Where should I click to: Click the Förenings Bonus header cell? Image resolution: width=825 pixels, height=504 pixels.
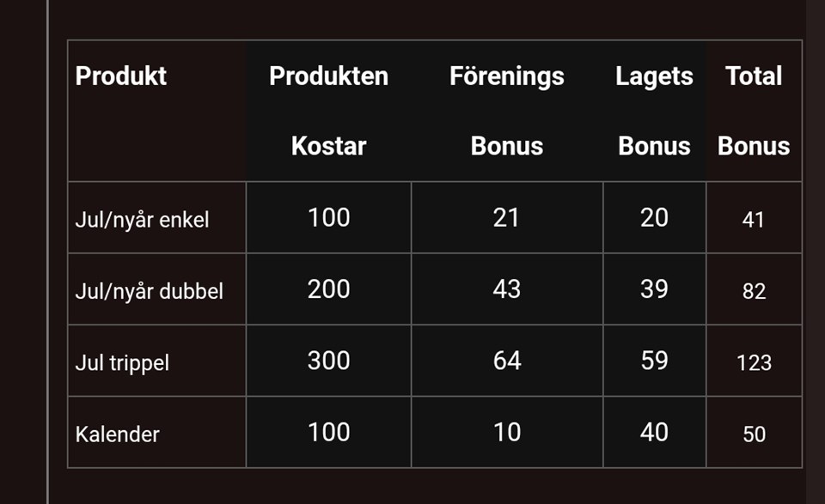click(506, 111)
